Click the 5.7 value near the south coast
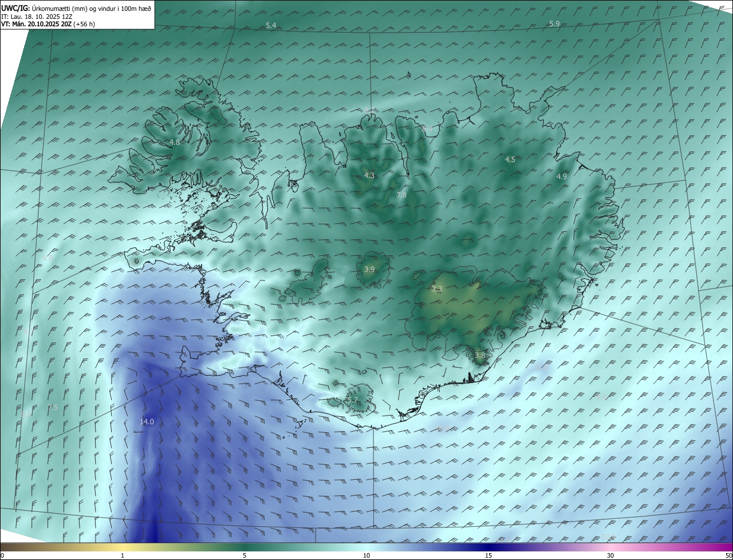Screen dimensions: 733x560 [x=352, y=400]
